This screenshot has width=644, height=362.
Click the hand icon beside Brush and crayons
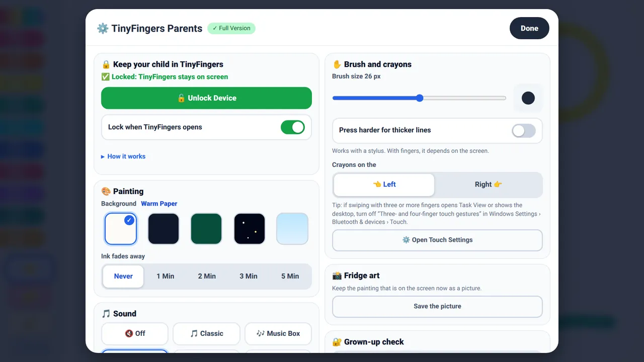click(x=337, y=64)
